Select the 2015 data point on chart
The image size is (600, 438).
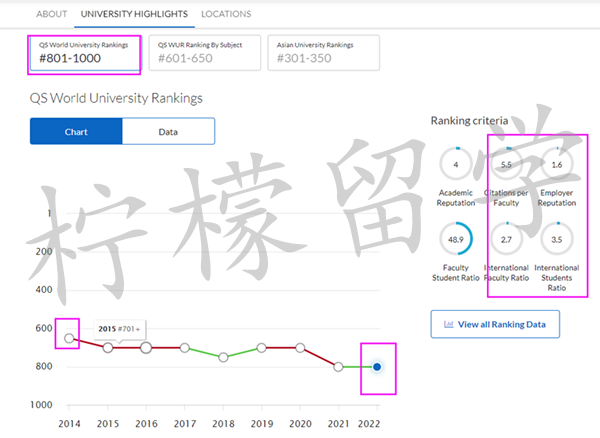coord(108,348)
